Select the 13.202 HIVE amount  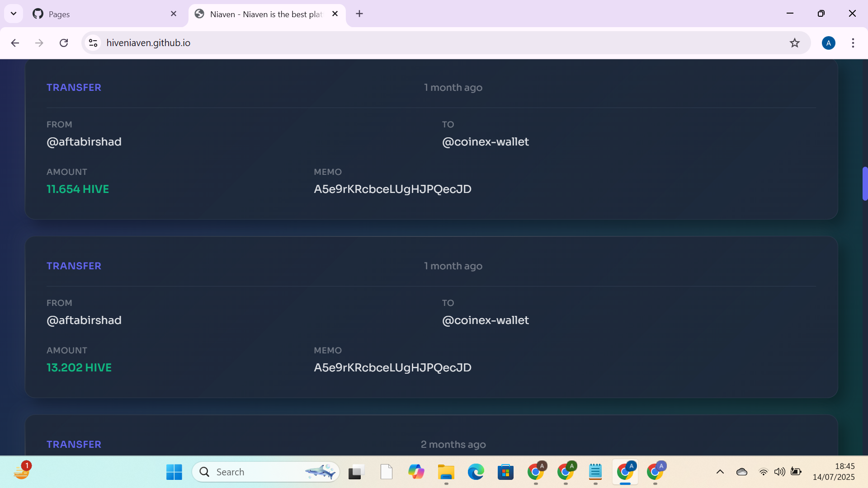[x=79, y=368]
